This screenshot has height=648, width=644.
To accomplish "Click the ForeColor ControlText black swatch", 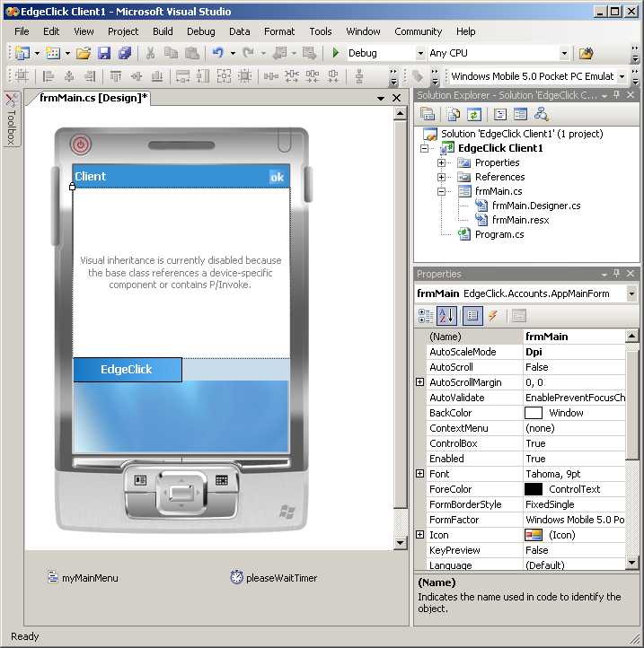I will (x=534, y=489).
